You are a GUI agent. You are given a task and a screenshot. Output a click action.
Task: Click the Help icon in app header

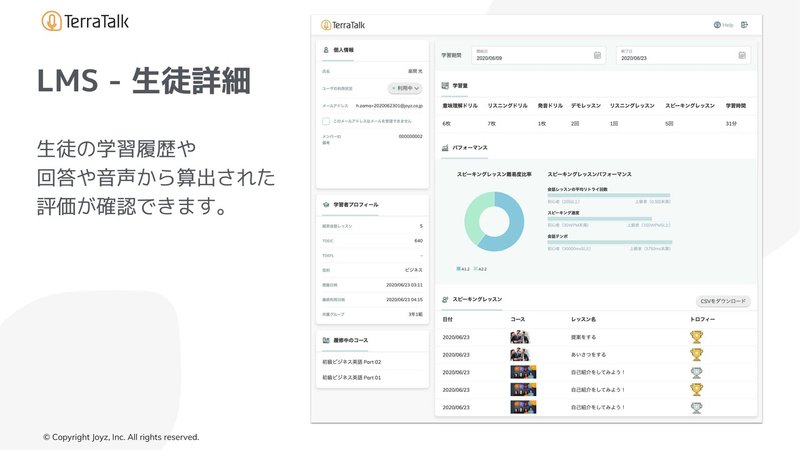[717, 25]
